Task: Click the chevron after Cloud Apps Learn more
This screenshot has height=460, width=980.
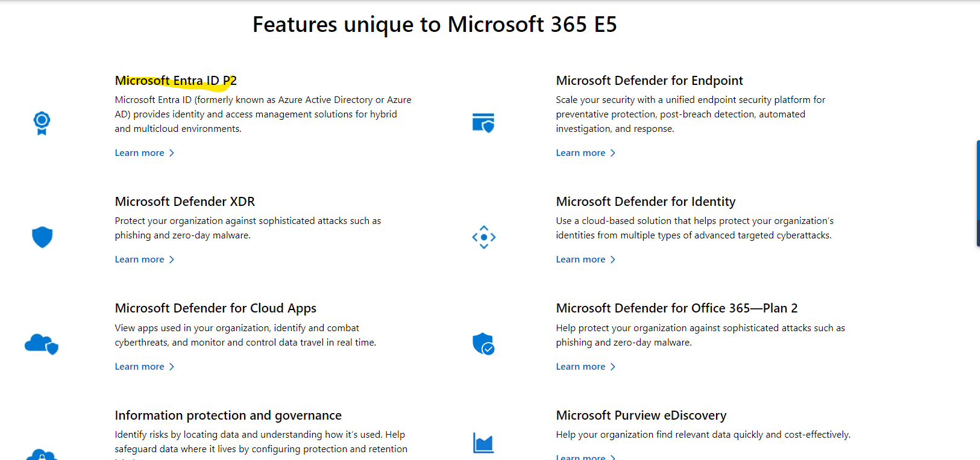Action: pos(172,367)
